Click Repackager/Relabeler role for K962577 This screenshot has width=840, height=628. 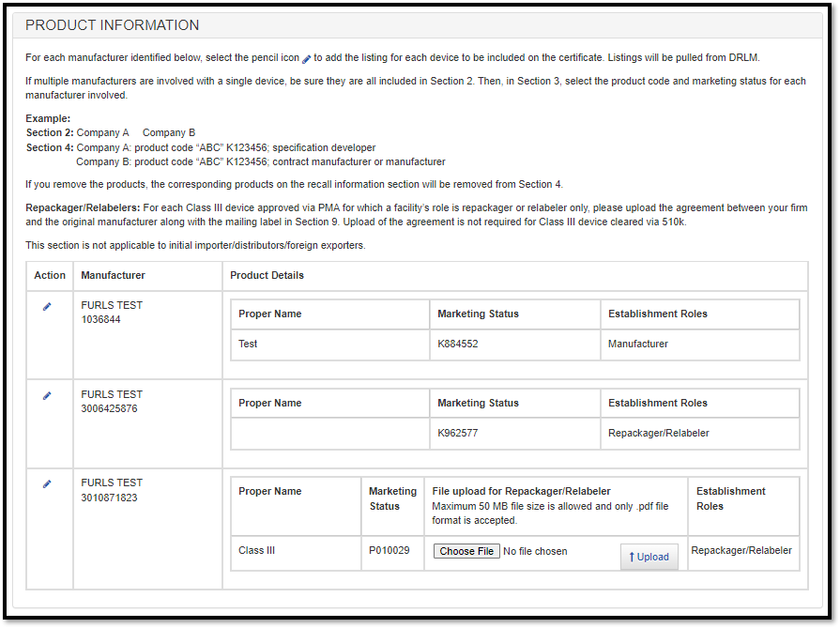click(659, 433)
